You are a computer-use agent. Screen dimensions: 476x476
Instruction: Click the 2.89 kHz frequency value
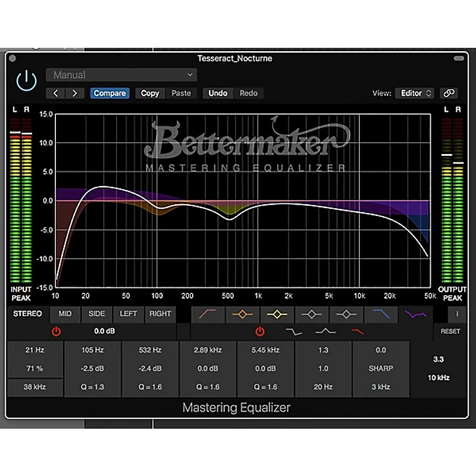208,350
